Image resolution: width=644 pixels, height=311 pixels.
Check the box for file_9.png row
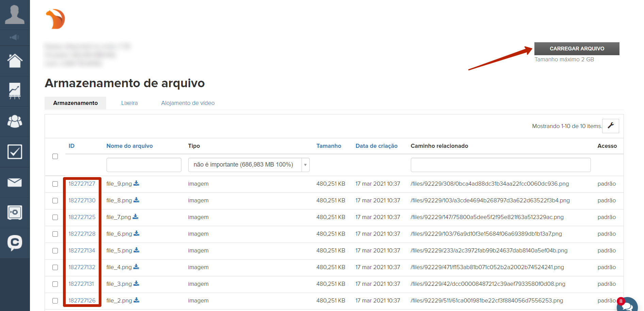point(55,184)
